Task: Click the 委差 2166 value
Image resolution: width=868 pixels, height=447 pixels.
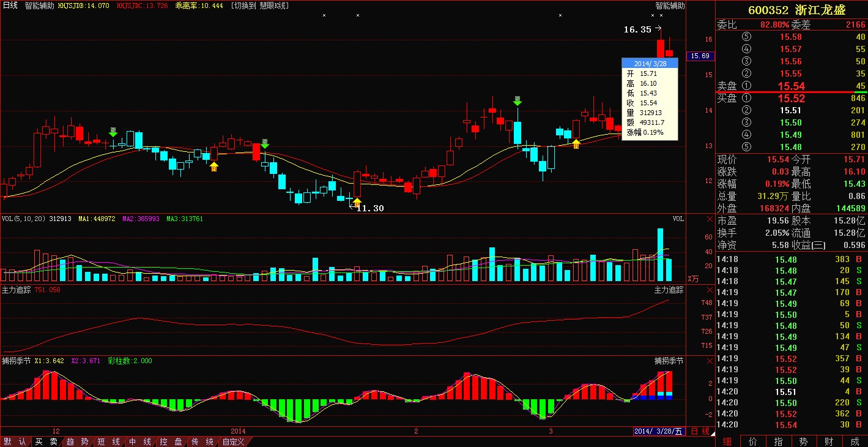Action: point(856,24)
